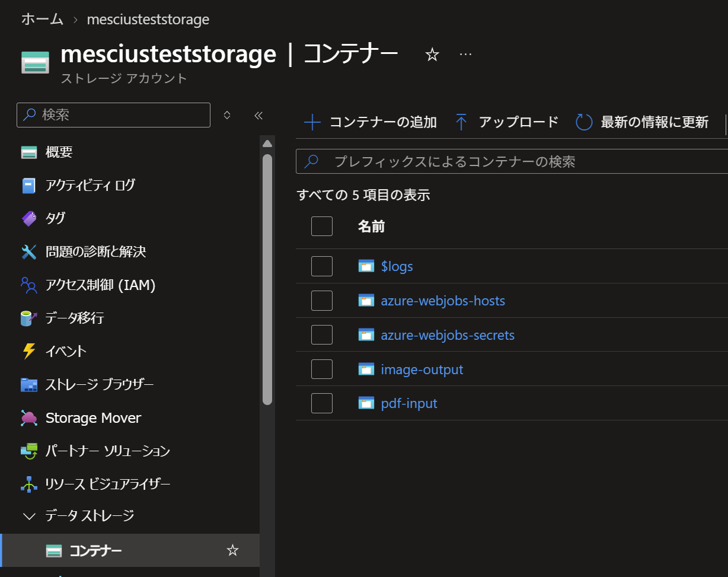This screenshot has height=577, width=728.
Task: Open アクセス制御 (IAM) menu item
Action: pyautogui.click(x=100, y=285)
